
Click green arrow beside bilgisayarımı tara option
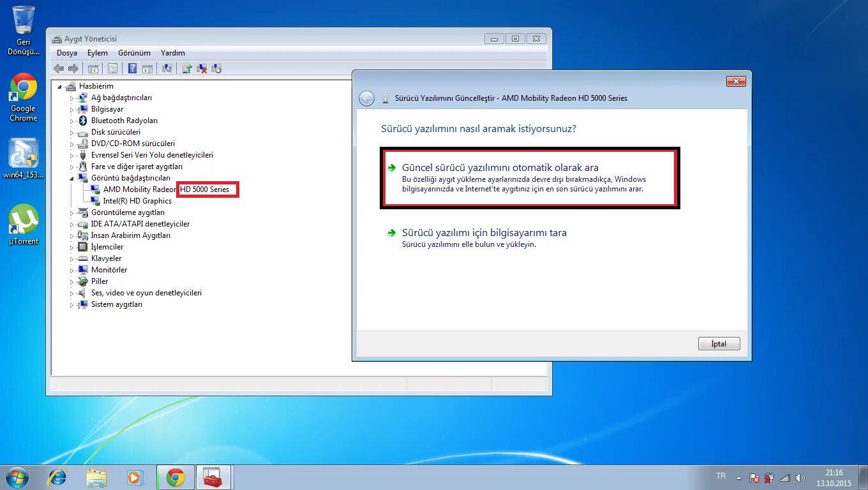pos(392,233)
